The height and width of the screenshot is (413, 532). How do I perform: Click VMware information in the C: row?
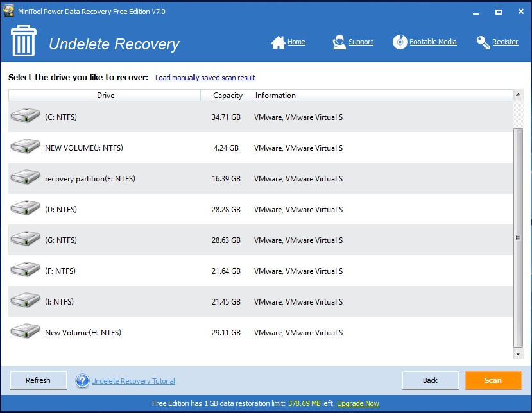tap(298, 117)
